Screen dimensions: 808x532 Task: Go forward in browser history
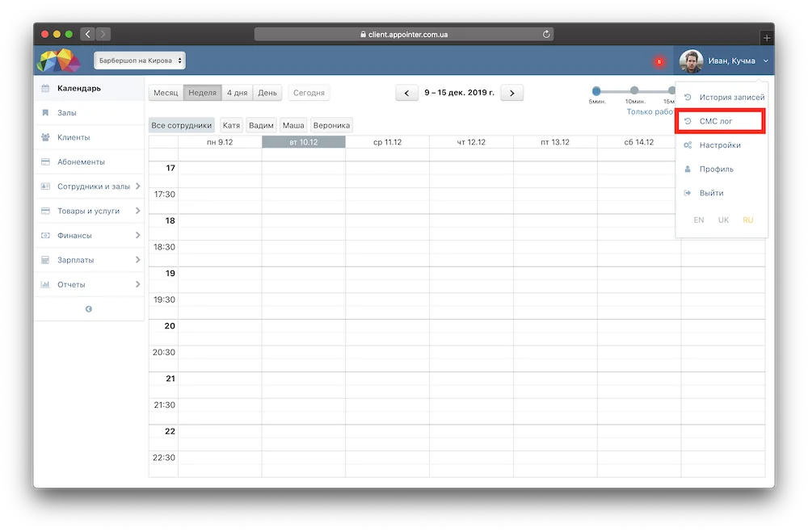coord(103,34)
